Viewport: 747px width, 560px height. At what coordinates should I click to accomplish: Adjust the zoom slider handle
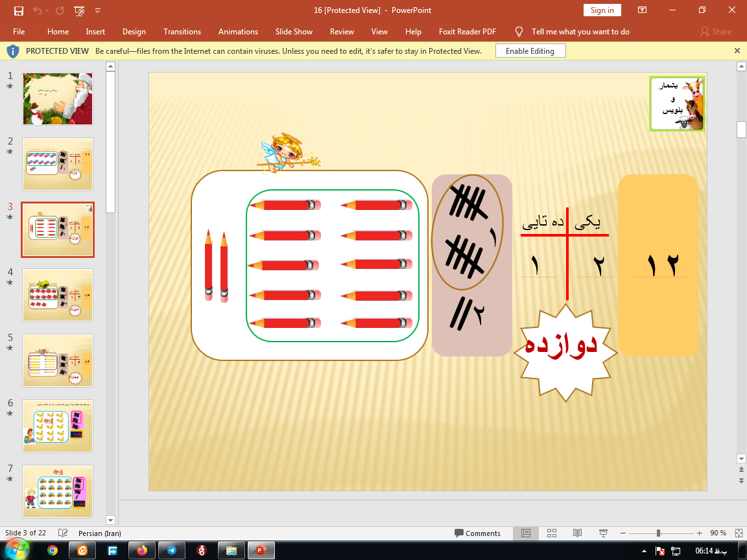658,533
